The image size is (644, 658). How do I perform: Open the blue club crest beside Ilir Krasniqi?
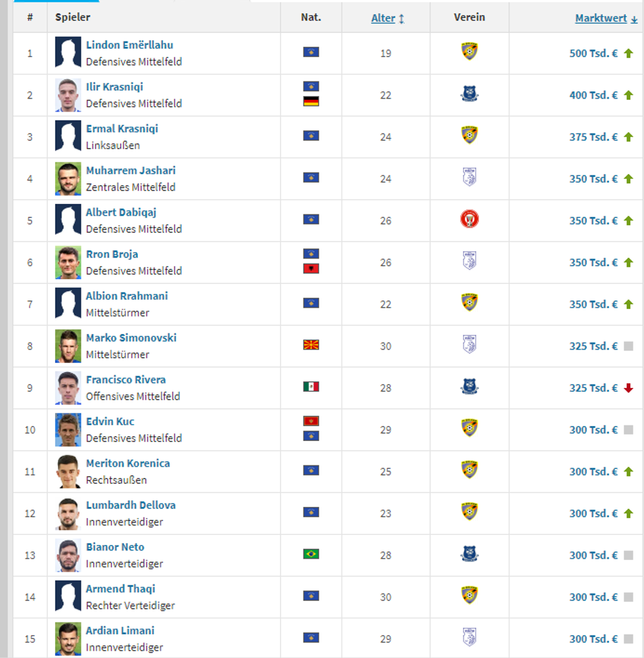(469, 95)
